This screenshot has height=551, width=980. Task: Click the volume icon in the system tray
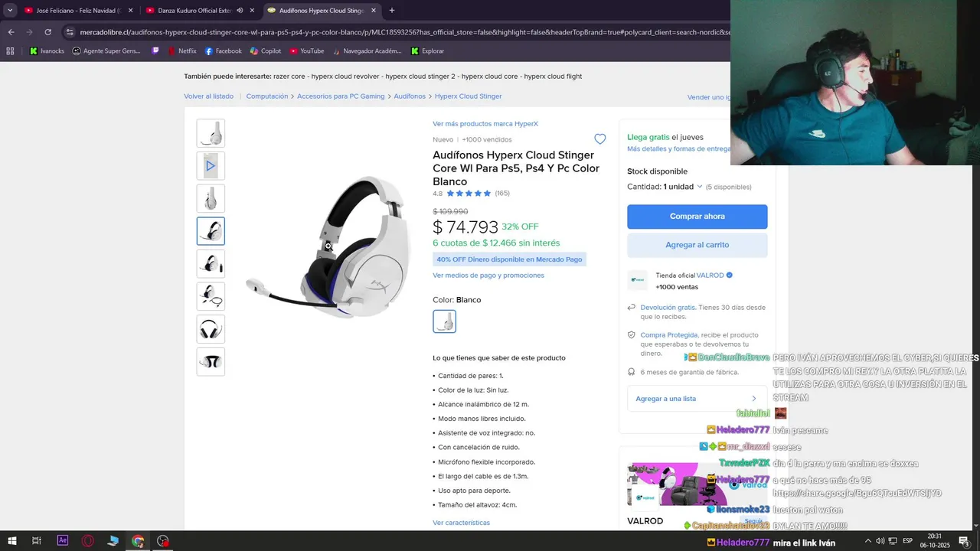tap(880, 541)
